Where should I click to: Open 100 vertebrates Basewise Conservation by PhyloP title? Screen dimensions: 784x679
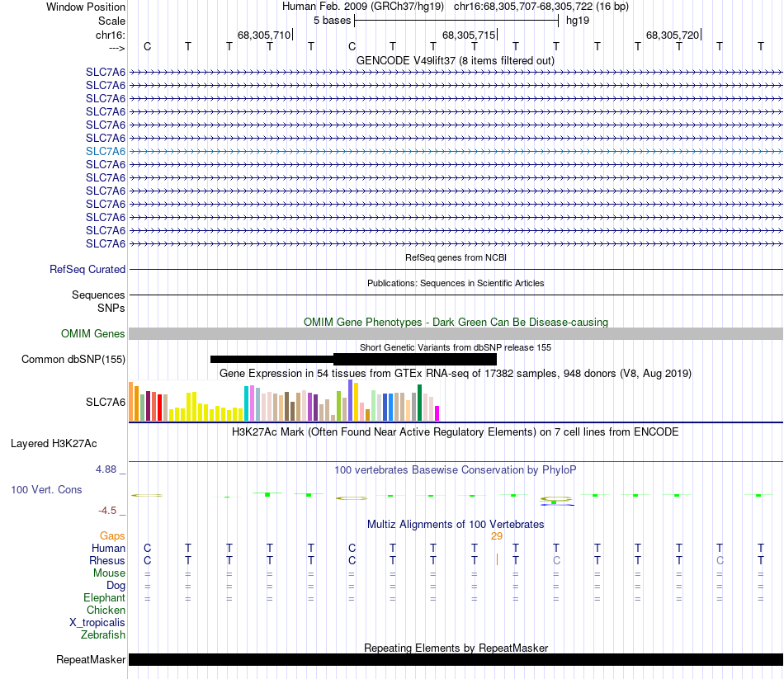point(455,470)
